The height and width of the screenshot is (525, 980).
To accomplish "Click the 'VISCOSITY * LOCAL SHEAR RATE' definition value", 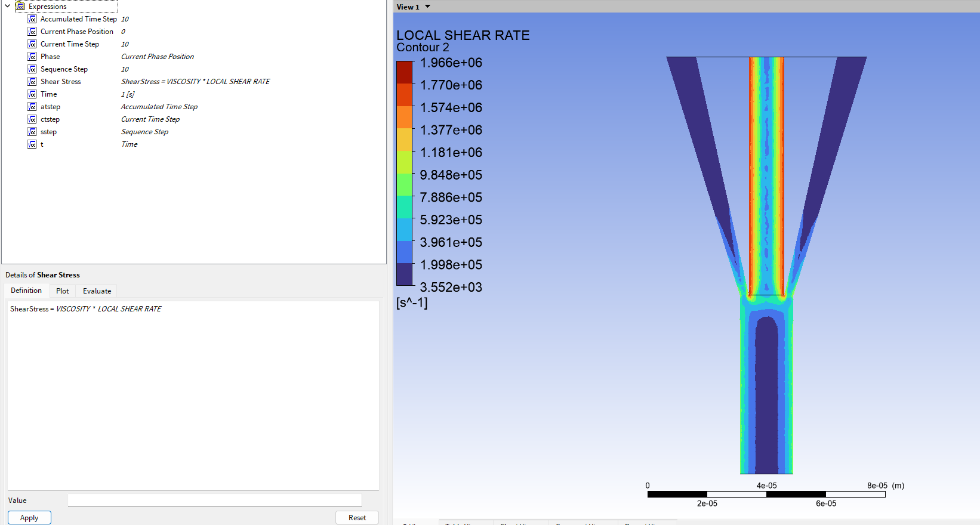I will pyautogui.click(x=109, y=309).
